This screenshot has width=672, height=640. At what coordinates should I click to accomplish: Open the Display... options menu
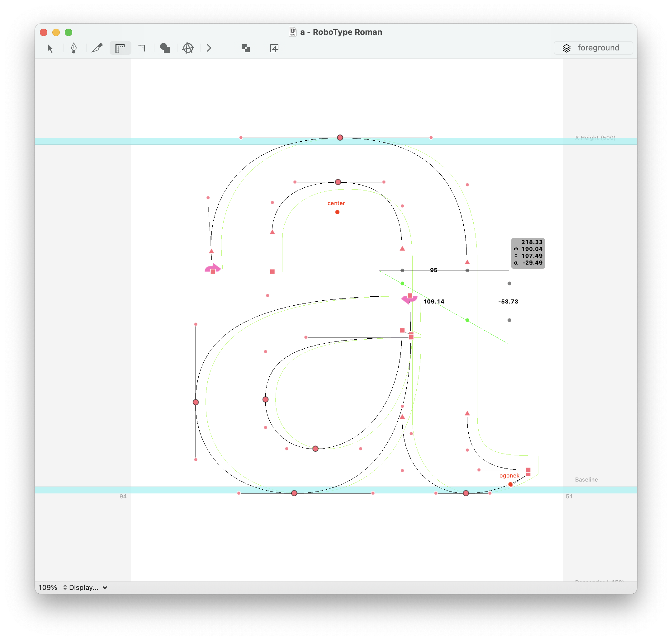pos(88,587)
